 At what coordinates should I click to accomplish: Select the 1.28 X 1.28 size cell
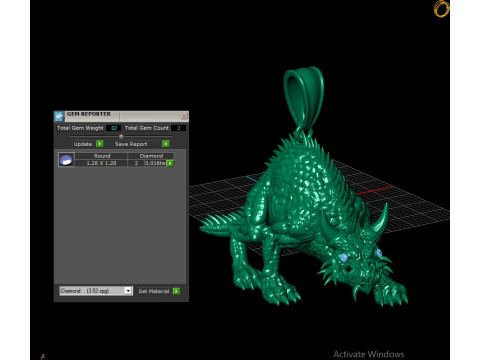click(101, 163)
